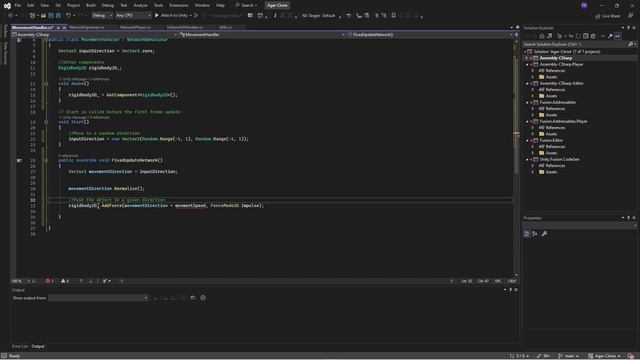Open the Any CPU platform dropdown

(133, 16)
